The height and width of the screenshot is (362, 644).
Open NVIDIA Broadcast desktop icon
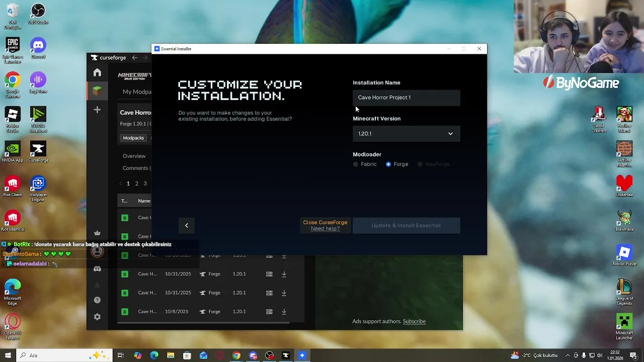tap(38, 120)
